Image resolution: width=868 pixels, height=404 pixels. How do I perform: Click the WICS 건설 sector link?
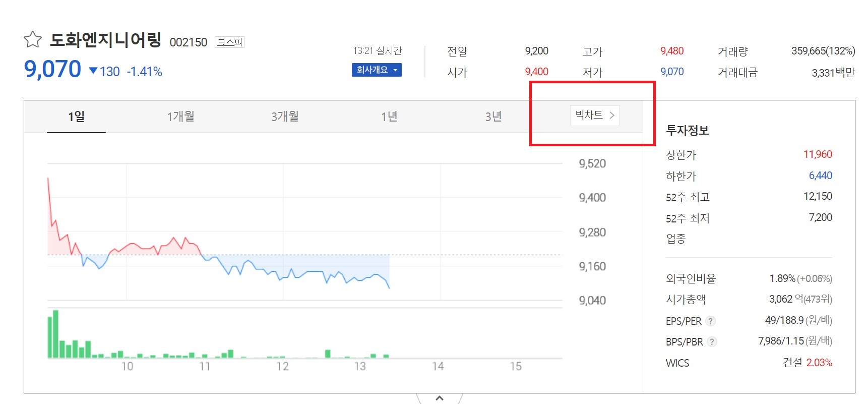792,363
